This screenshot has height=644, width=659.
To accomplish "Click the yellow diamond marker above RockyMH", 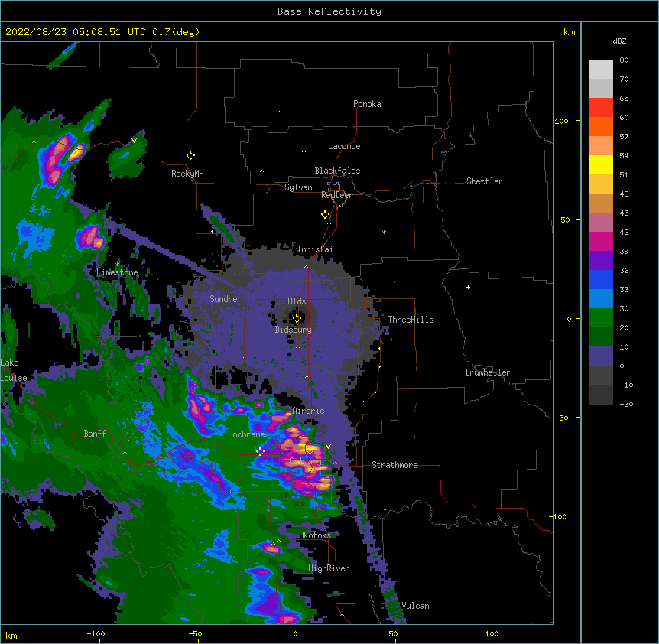I will [191, 156].
